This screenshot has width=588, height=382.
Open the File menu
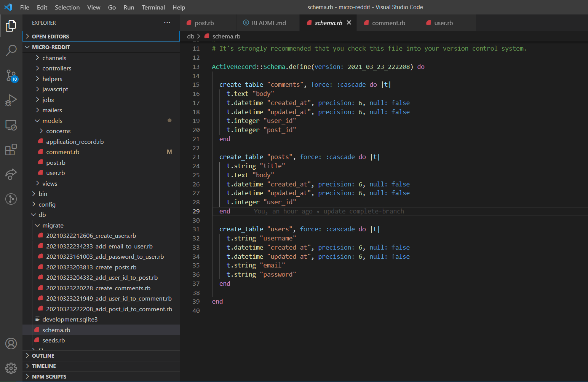pos(25,7)
